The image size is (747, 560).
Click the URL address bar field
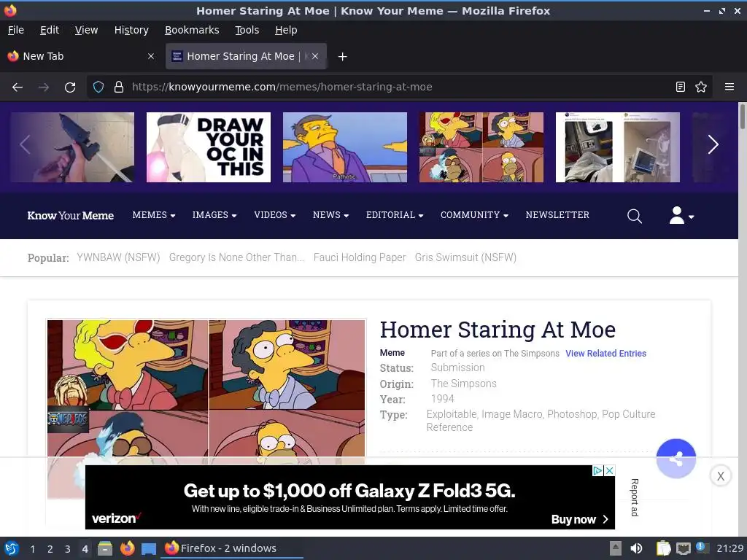pyautogui.click(x=399, y=87)
